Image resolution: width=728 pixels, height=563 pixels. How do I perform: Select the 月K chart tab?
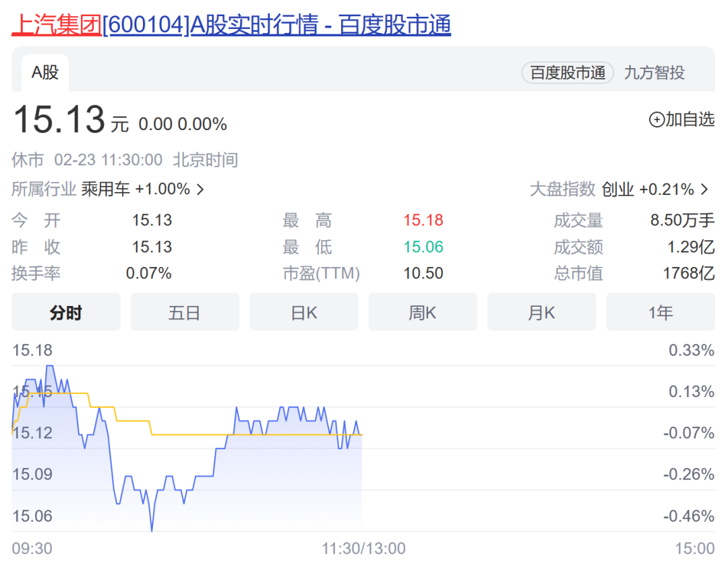541,312
